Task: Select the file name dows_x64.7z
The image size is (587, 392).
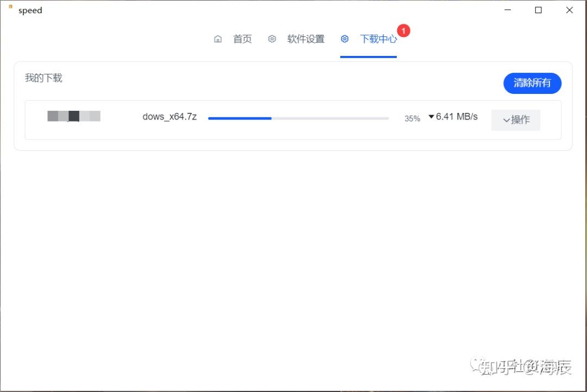Action: (170, 117)
